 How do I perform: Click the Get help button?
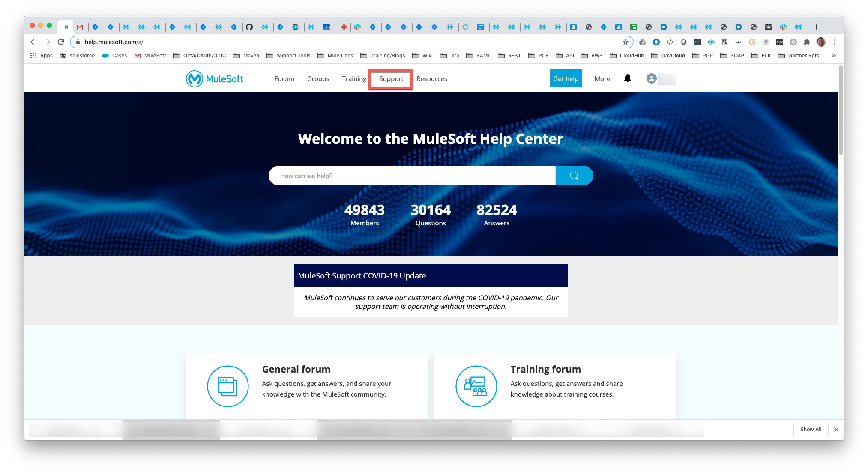pos(566,78)
